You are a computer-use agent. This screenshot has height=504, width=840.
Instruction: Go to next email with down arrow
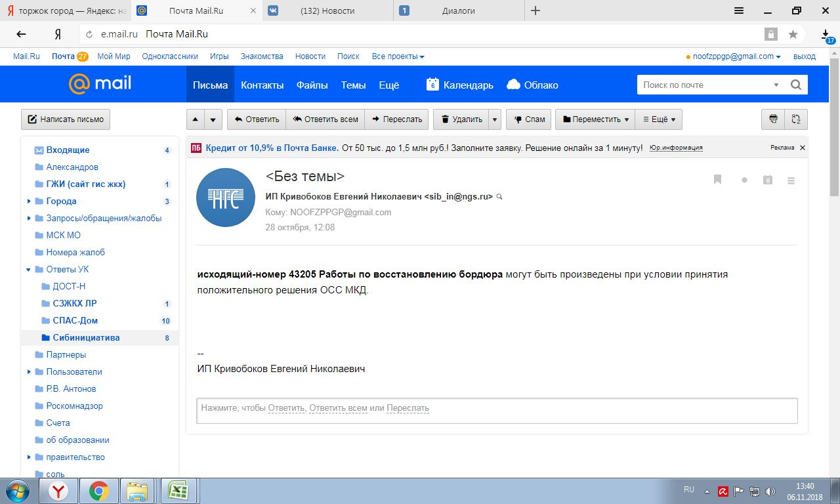click(213, 119)
